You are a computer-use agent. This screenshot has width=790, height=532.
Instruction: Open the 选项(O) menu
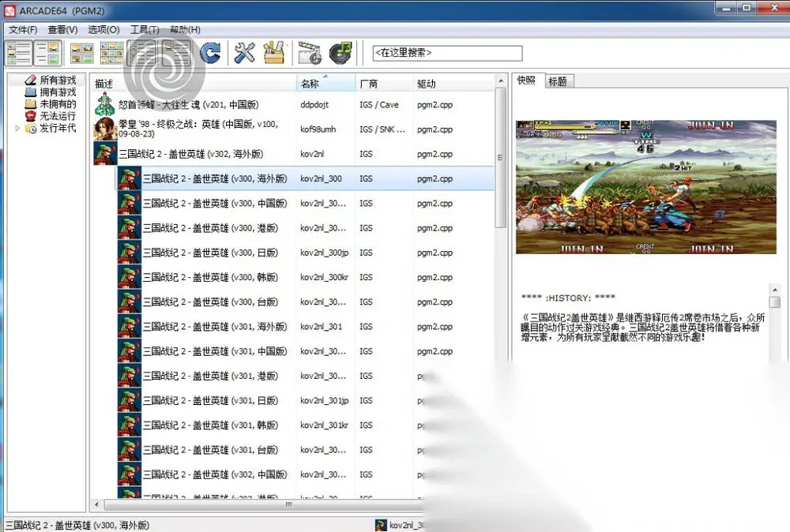103,30
